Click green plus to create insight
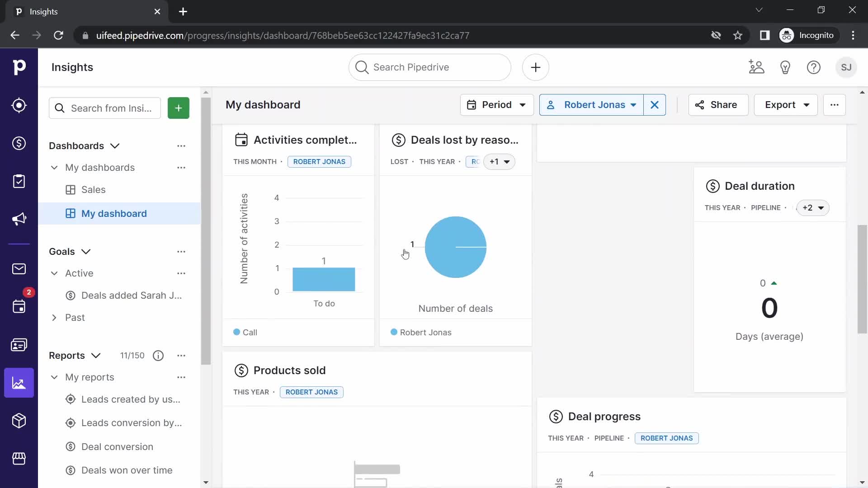Screen dimensions: 868x488 [x=179, y=108]
